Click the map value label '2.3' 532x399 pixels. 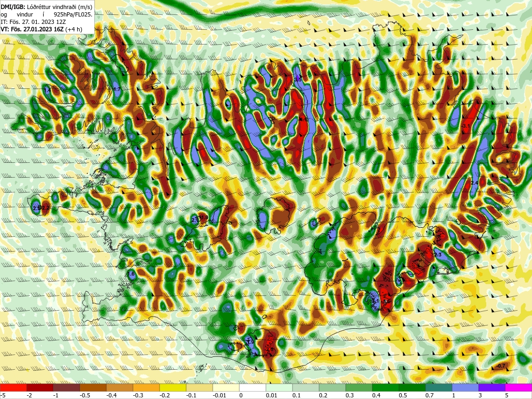[438, 254]
